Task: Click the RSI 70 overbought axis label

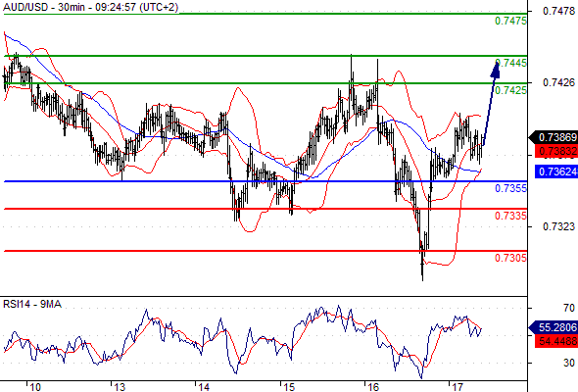Action: 569,308
